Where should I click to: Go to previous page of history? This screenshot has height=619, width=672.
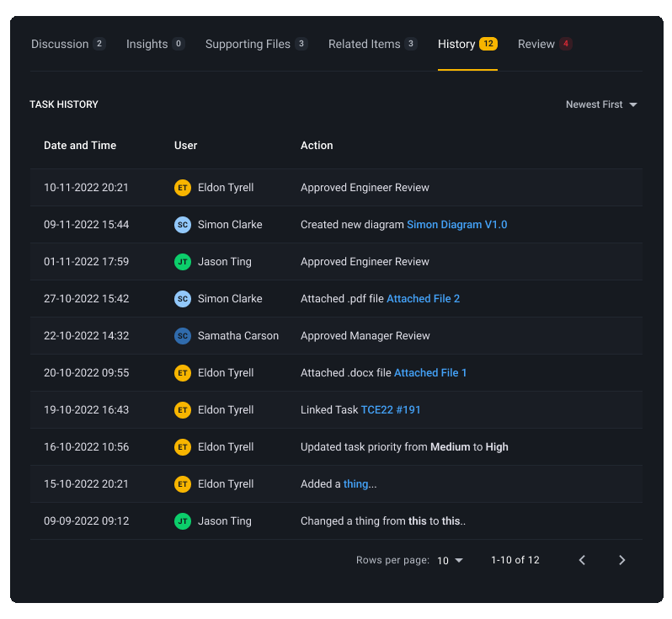click(x=582, y=560)
